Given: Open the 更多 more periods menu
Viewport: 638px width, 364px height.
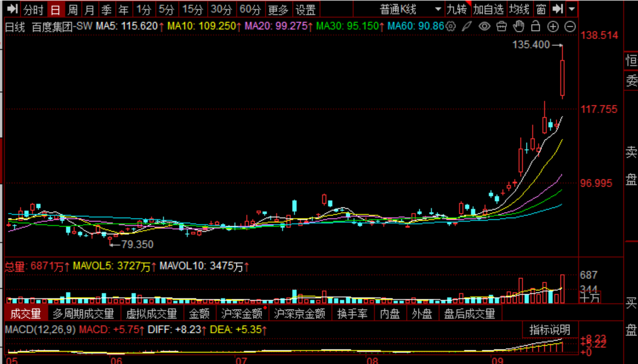Looking at the screenshot, I should [278, 9].
